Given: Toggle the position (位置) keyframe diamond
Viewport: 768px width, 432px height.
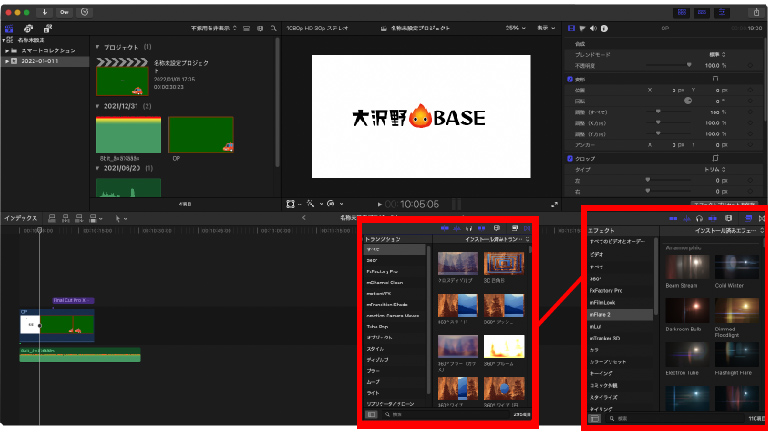Looking at the screenshot, I should coord(750,90).
